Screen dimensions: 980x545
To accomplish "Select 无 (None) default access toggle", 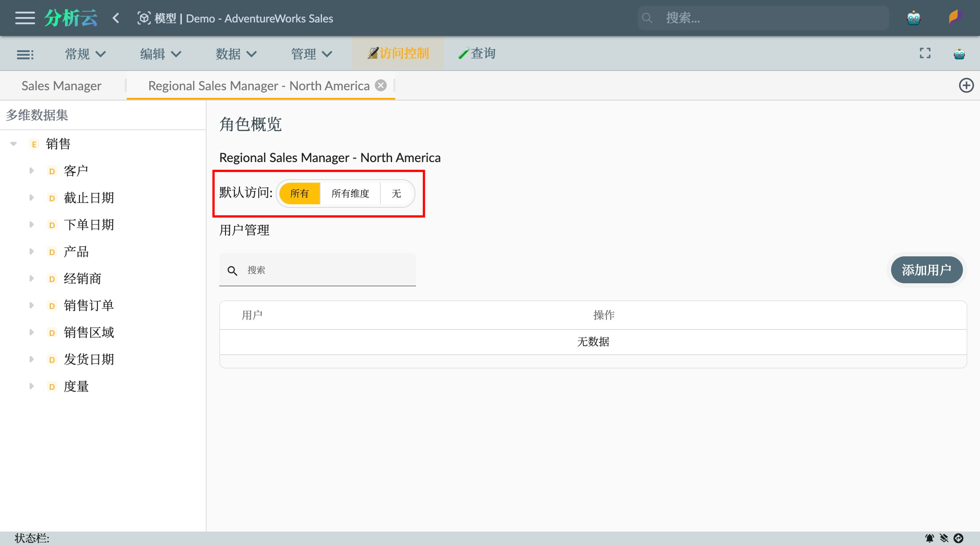I will 396,194.
